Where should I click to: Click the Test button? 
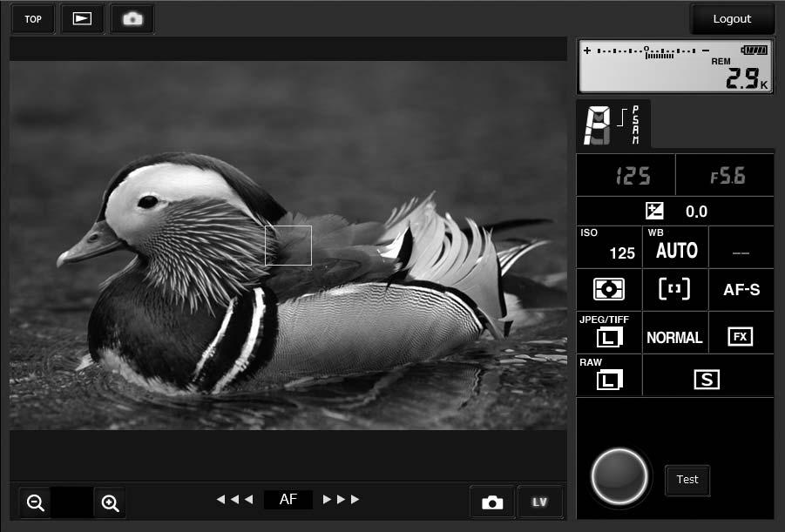(x=687, y=480)
